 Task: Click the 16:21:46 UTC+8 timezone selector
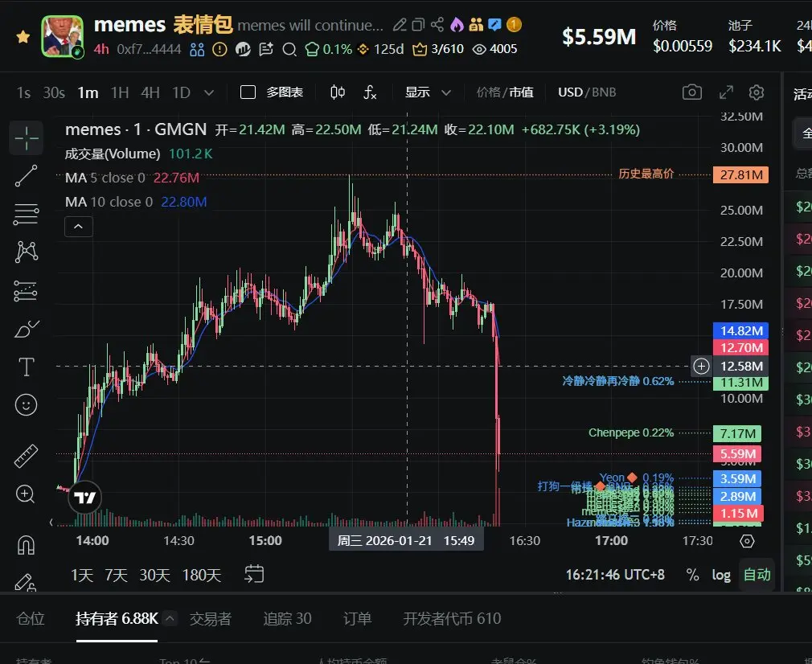pos(615,575)
